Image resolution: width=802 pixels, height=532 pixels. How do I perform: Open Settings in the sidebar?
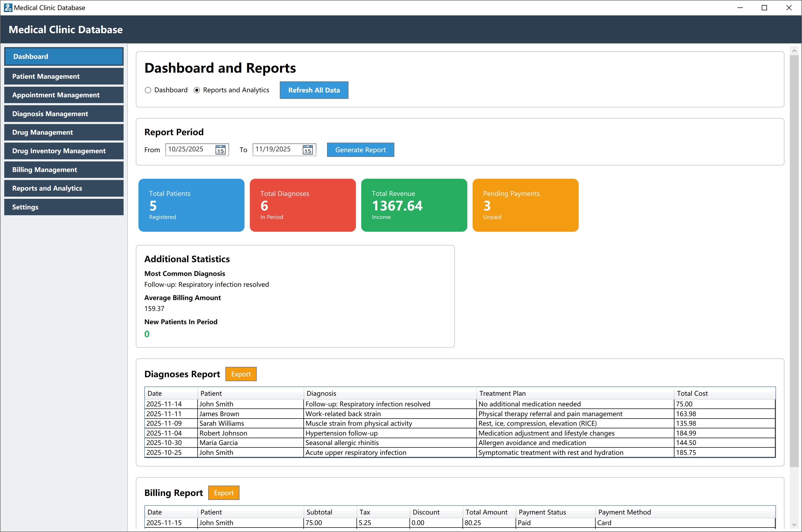pyautogui.click(x=64, y=207)
